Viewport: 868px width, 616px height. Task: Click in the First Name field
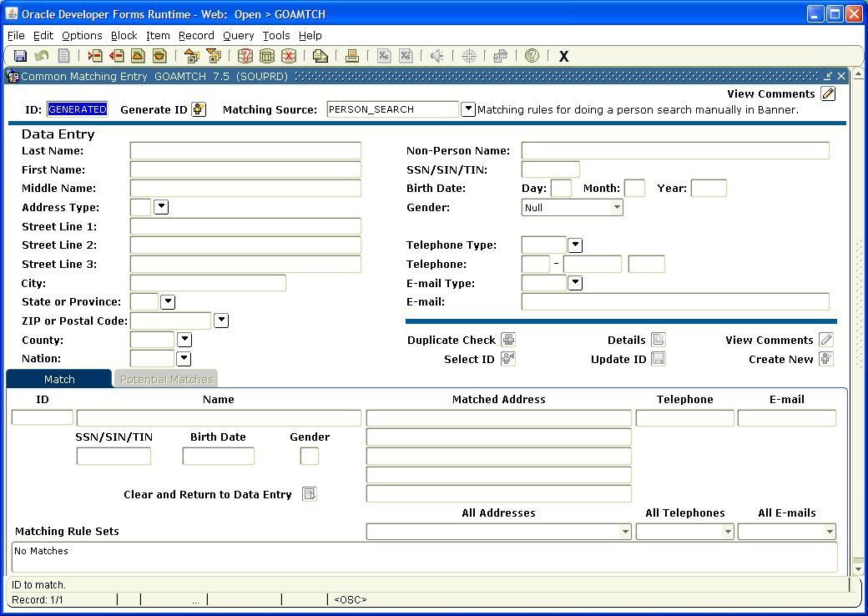click(x=245, y=169)
